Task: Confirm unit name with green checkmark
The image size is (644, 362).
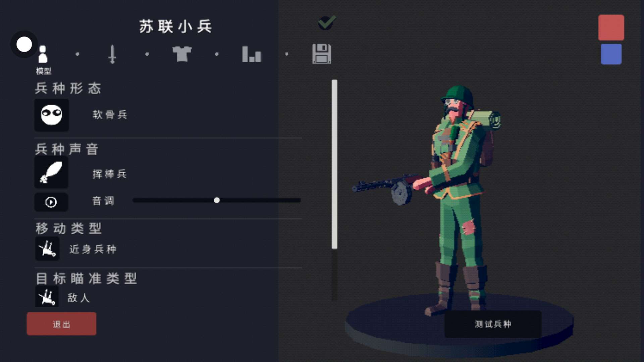Action: [x=327, y=23]
